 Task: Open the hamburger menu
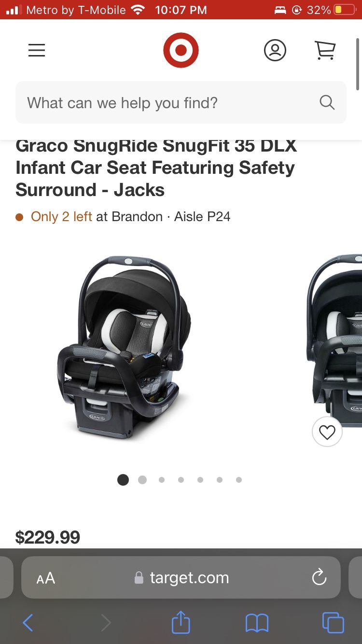click(x=37, y=50)
